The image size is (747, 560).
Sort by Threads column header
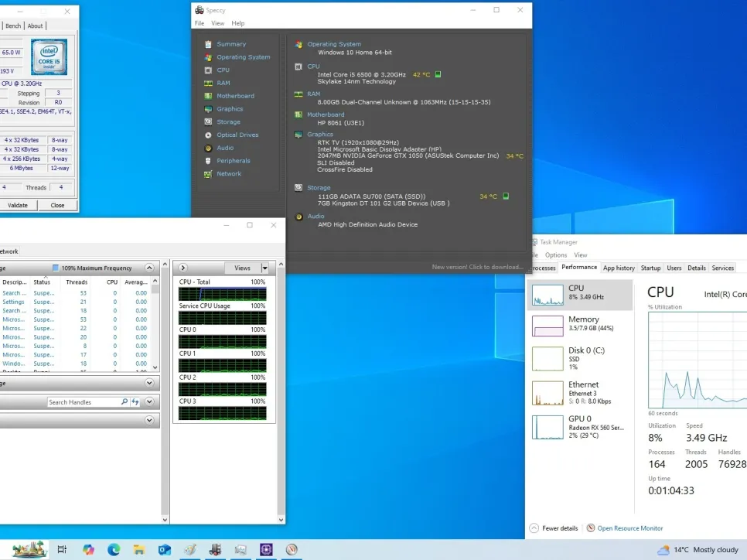(77, 282)
